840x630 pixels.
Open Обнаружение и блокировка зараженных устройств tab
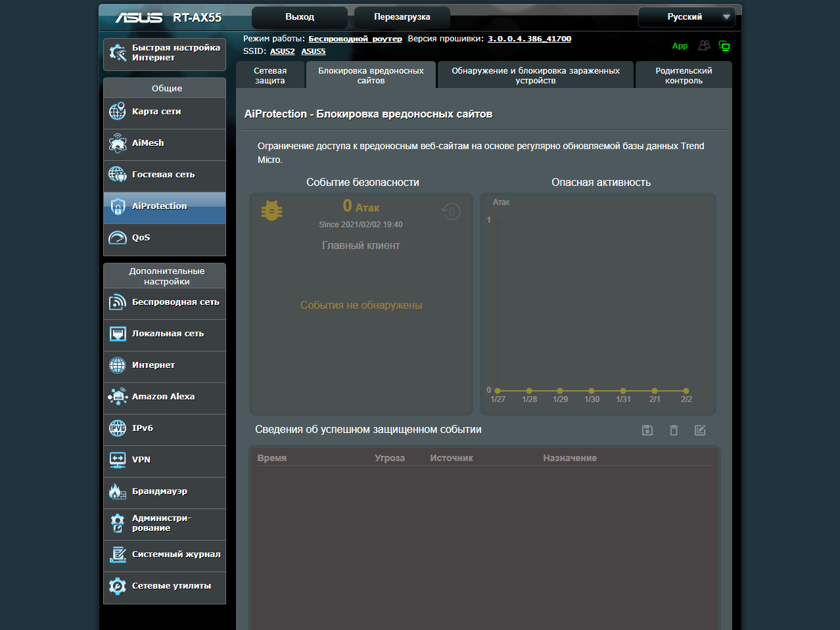point(536,76)
